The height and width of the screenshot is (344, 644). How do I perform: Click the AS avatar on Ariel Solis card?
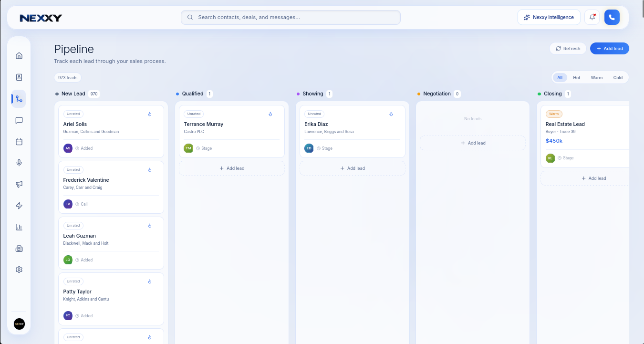(x=68, y=148)
